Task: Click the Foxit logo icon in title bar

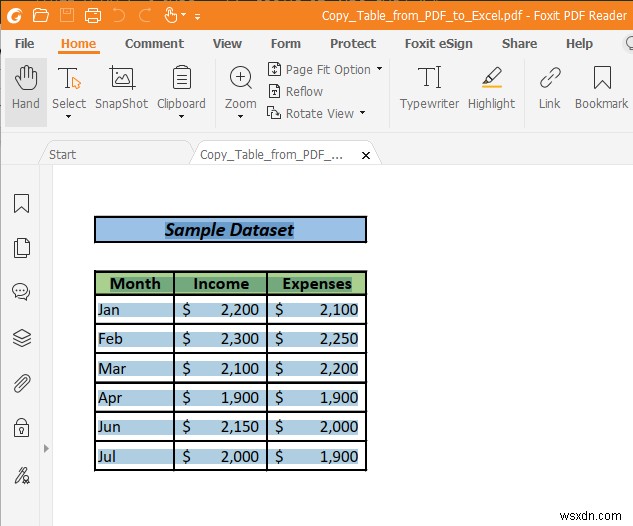Action: (x=15, y=16)
